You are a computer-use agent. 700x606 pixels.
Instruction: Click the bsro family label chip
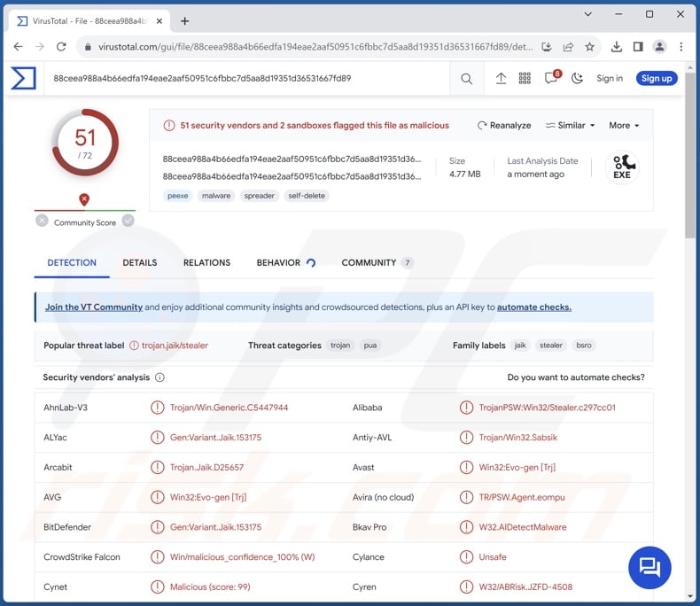click(x=584, y=346)
